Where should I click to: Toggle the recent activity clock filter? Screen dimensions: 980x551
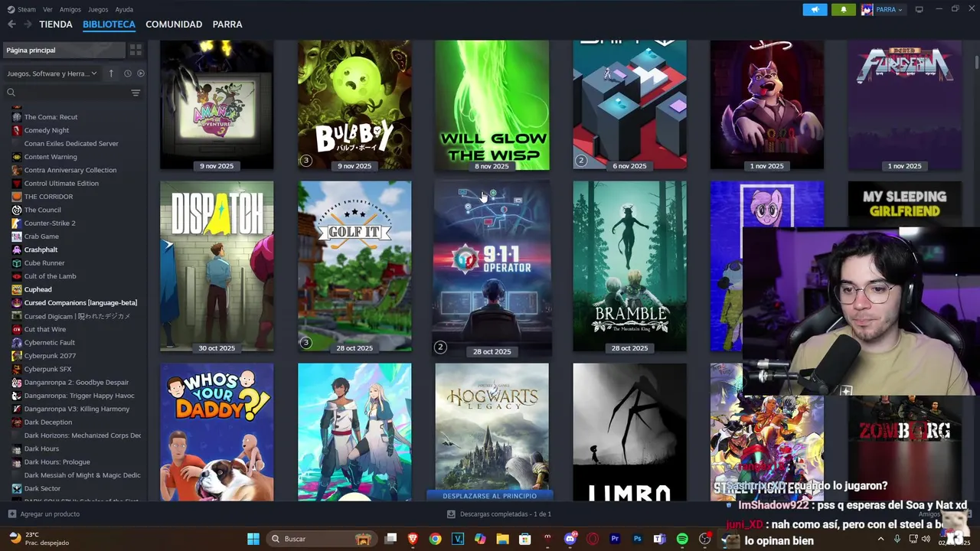[x=128, y=73]
